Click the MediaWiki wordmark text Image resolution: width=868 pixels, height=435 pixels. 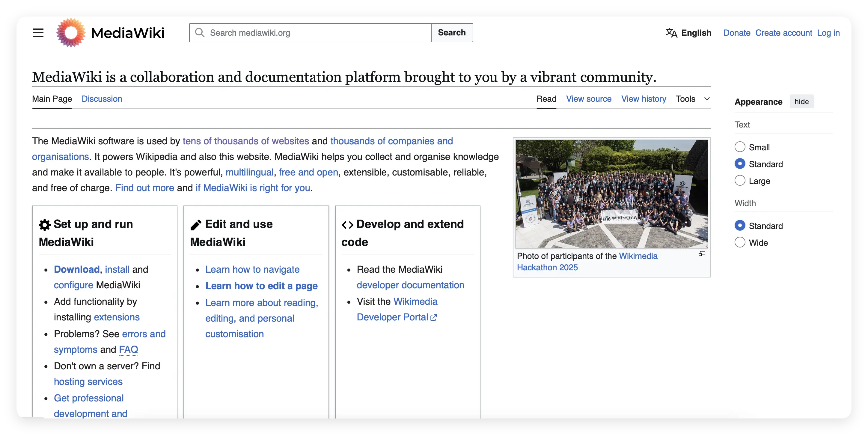(x=127, y=33)
